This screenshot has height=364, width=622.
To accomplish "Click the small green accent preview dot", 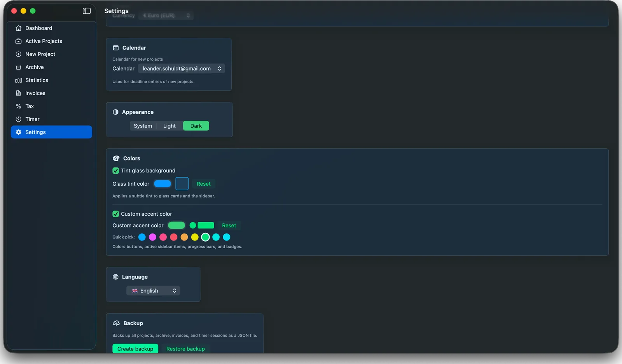I will [x=193, y=225].
